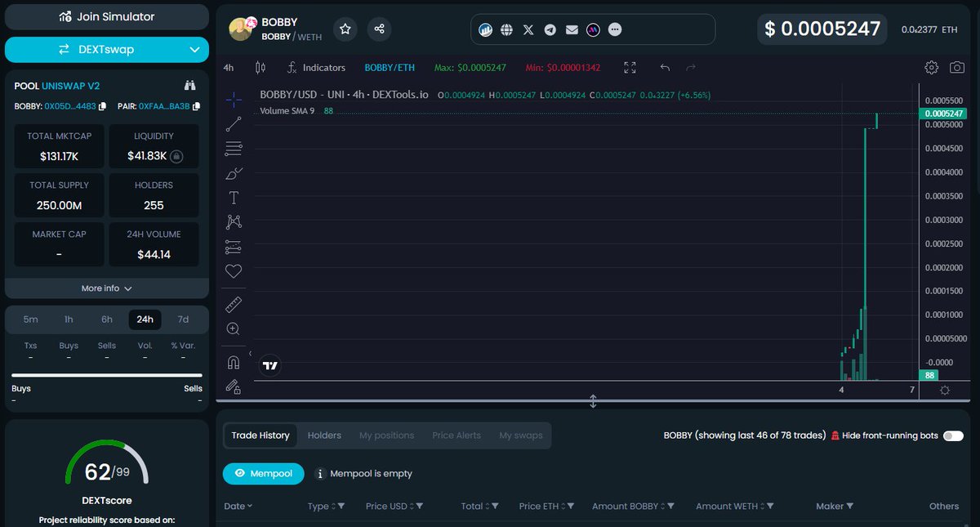Click the BOBBY token address link
Image resolution: width=980 pixels, height=527 pixels.
click(x=70, y=106)
